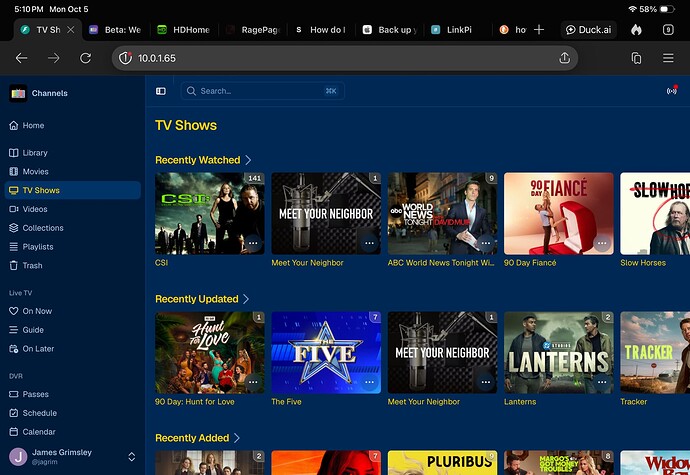Open options on ABC World News Tonight thumbnail
690x475 pixels.
point(485,243)
